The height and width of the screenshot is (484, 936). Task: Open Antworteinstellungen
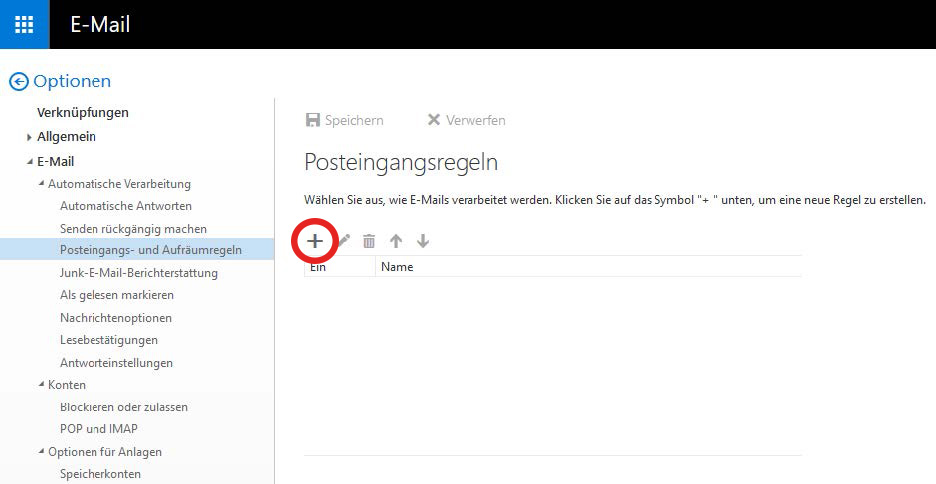pos(116,363)
